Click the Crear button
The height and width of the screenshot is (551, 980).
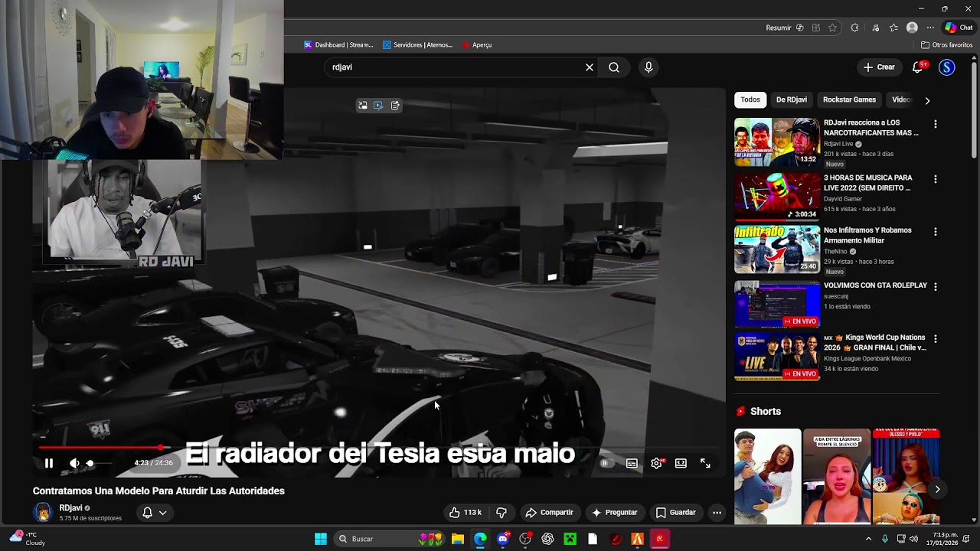[x=879, y=67]
